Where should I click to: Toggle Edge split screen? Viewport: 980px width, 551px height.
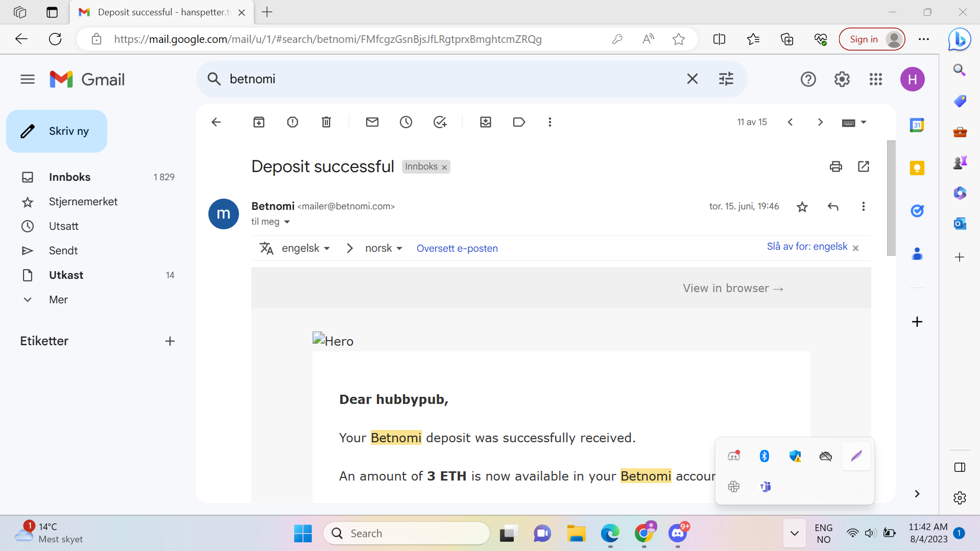tap(719, 39)
